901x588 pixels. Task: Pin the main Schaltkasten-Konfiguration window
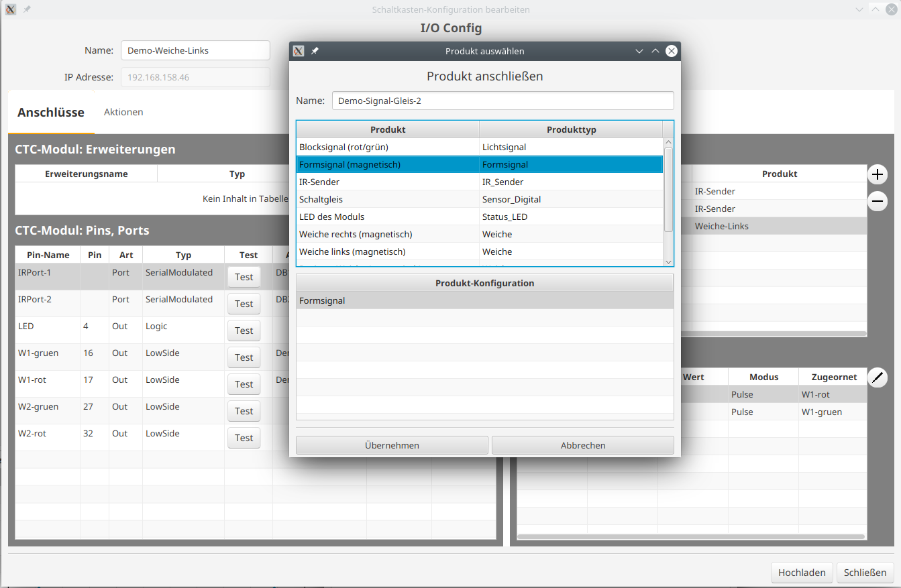[x=27, y=9]
